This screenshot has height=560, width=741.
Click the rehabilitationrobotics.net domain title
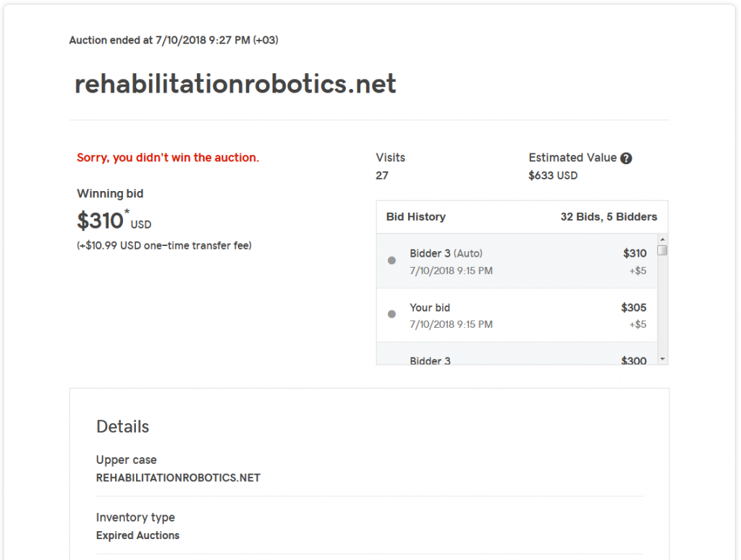(x=235, y=84)
